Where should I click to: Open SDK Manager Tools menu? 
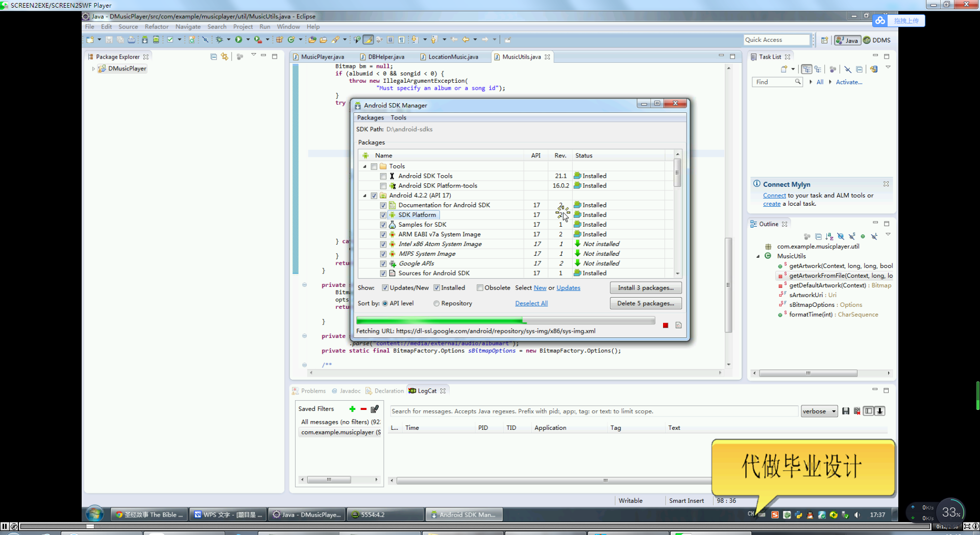tap(398, 117)
